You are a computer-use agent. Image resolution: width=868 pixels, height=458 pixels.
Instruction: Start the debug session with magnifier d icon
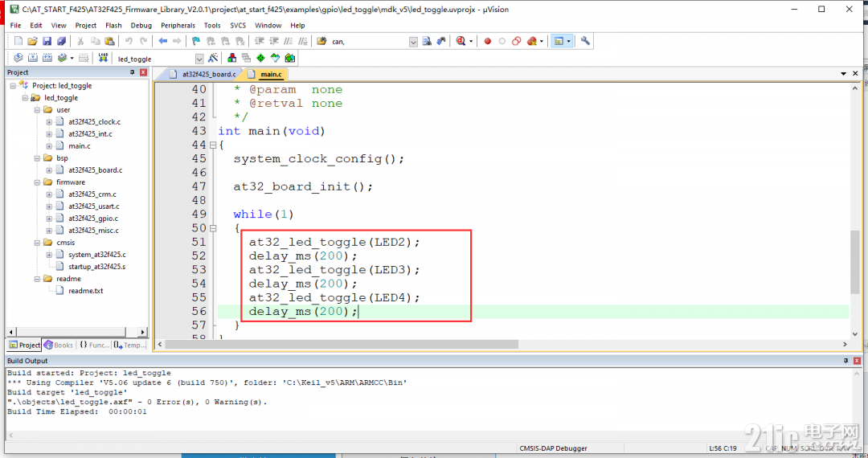pos(461,41)
